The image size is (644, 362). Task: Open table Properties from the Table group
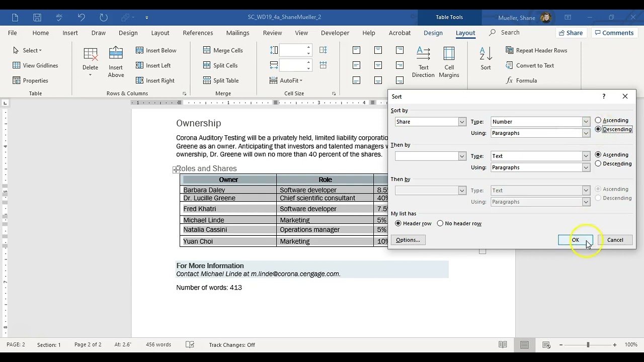(x=30, y=80)
